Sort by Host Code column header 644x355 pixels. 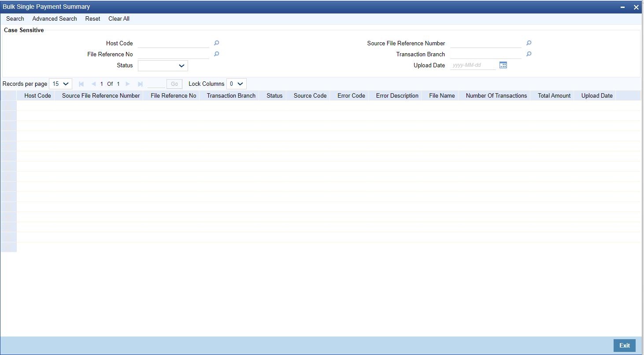click(37, 95)
